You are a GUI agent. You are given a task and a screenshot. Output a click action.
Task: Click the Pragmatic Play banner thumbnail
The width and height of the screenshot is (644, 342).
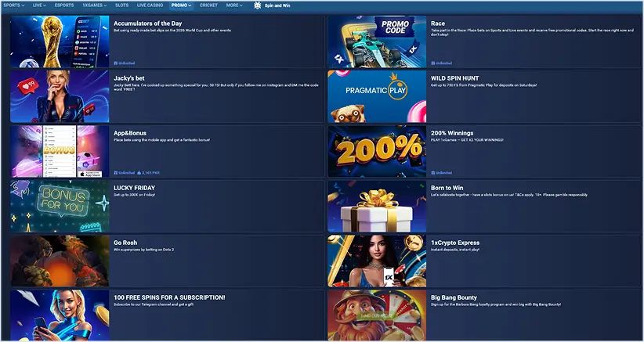pyautogui.click(x=377, y=96)
